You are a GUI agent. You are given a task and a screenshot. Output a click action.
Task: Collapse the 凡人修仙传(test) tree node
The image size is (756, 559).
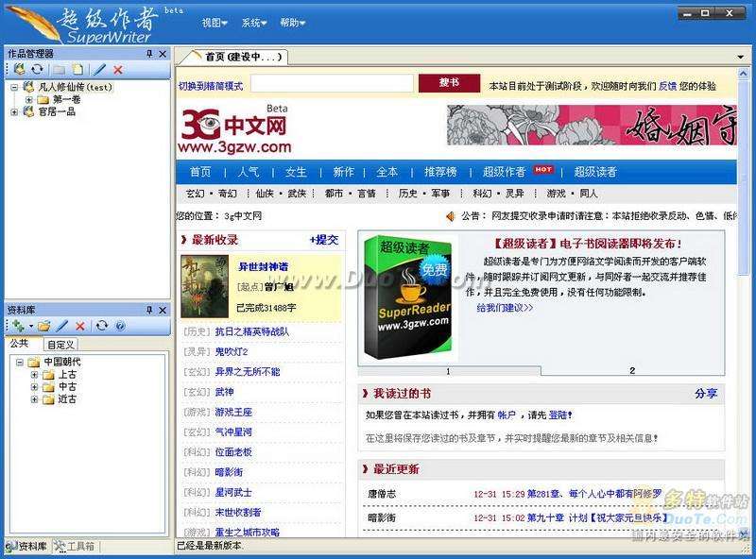(x=14, y=87)
